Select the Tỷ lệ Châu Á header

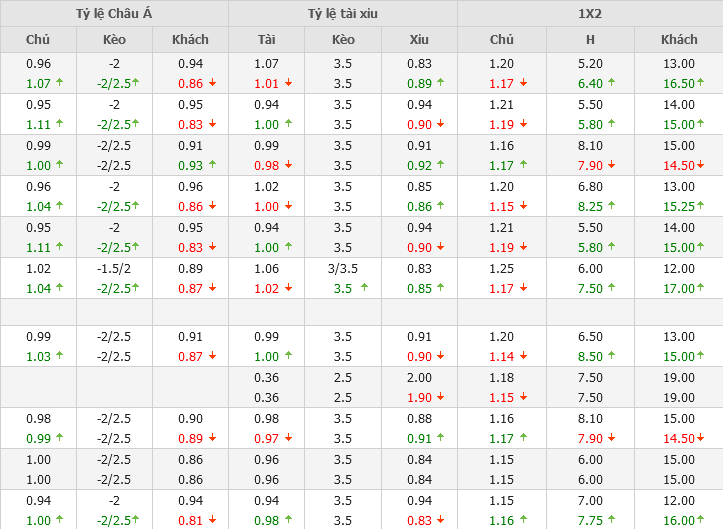(x=114, y=14)
